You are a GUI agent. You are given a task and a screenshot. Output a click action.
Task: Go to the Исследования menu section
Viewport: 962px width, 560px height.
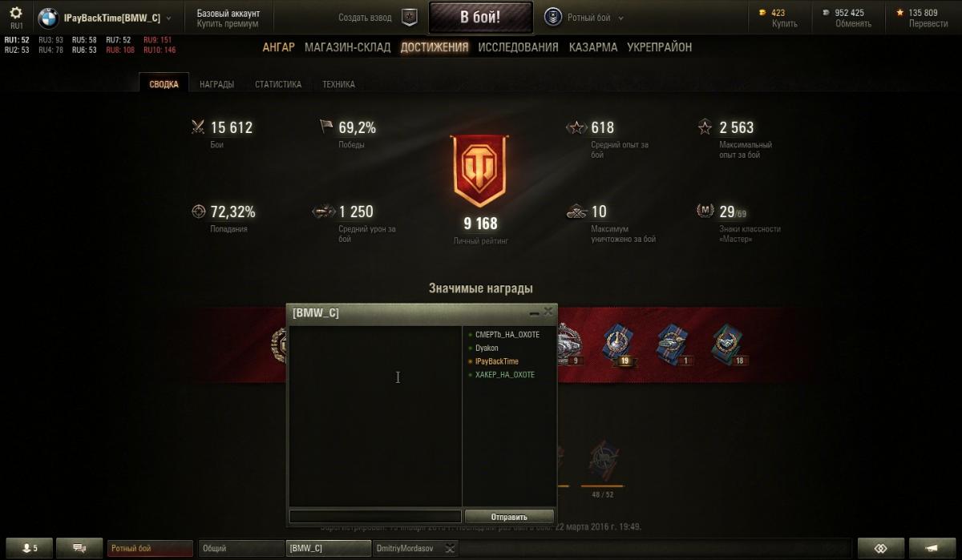tap(518, 47)
